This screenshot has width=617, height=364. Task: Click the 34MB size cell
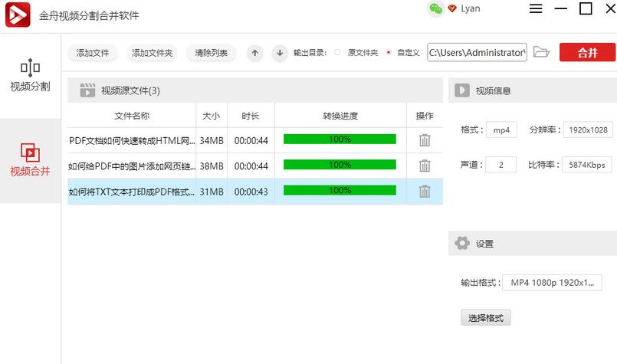[212, 140]
